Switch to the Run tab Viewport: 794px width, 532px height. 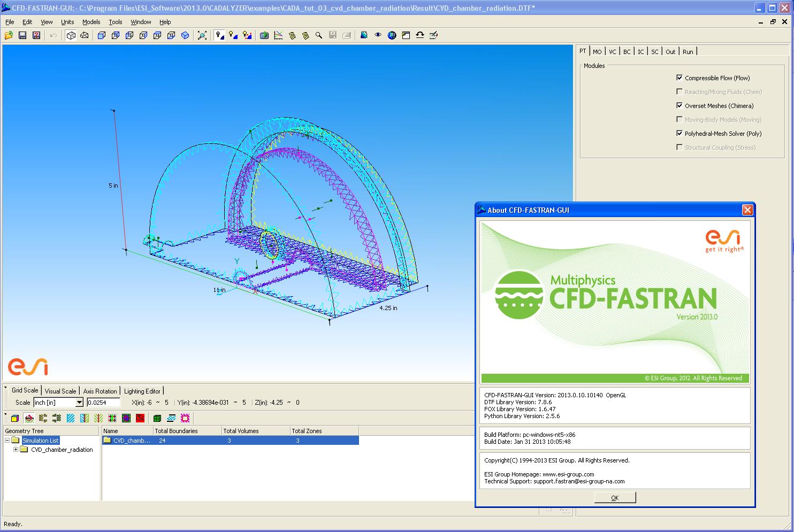688,52
